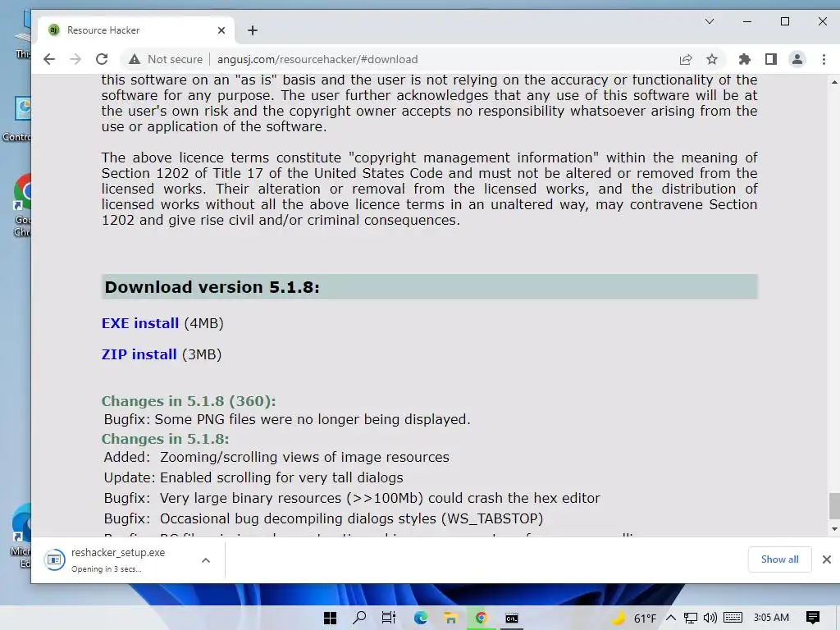Open Chrome three-dot menu
Viewport: 840px width, 630px height.
pyautogui.click(x=824, y=59)
